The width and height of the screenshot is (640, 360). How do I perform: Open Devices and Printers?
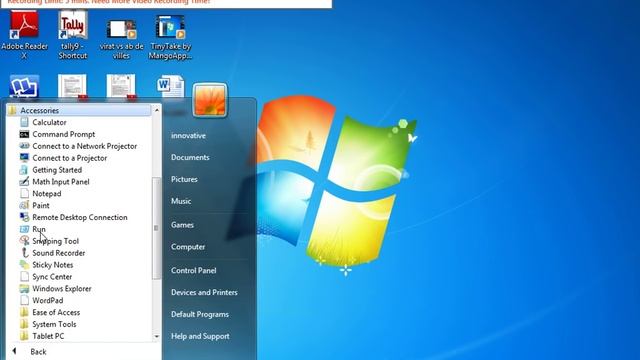pos(204,292)
